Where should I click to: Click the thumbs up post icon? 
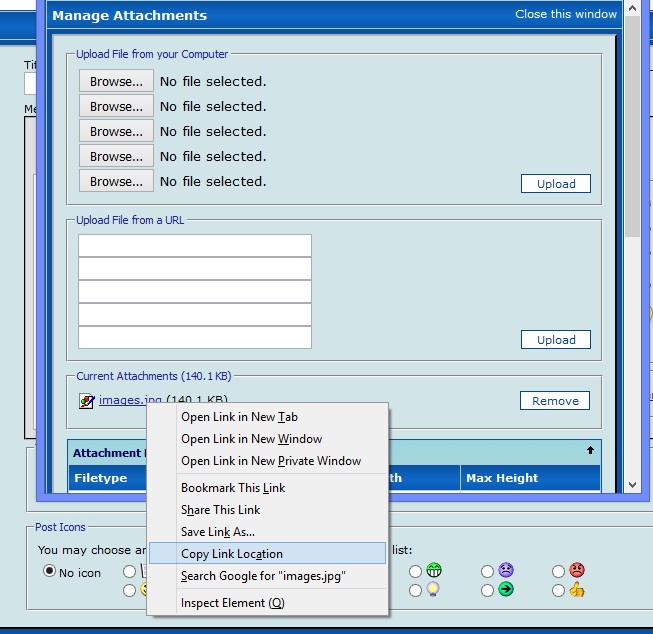click(577, 590)
